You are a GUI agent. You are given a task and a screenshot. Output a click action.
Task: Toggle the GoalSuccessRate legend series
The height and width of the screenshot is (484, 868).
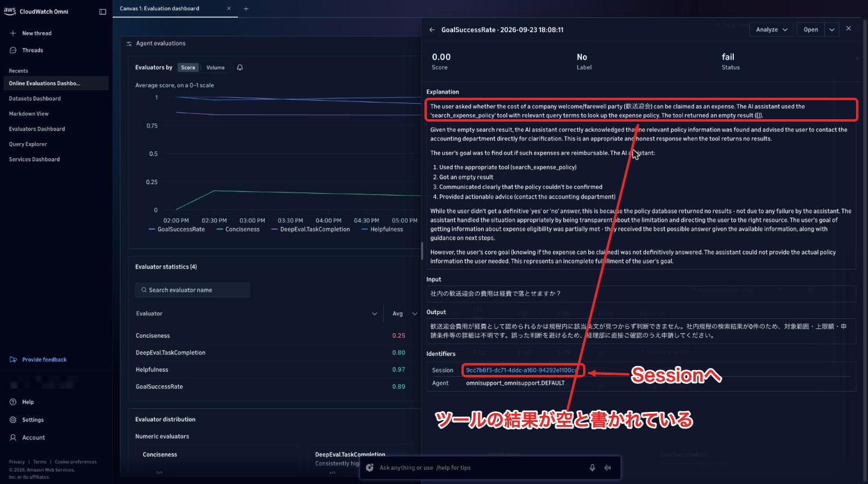(176, 229)
